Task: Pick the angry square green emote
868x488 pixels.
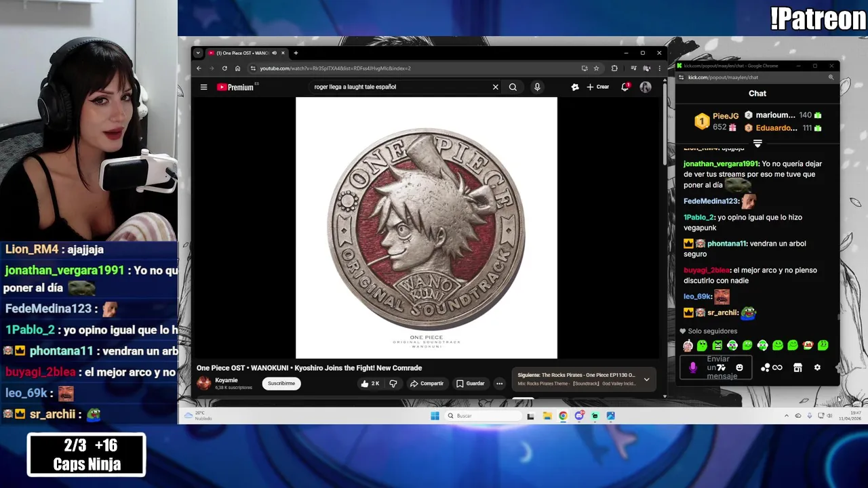Action: pos(717,346)
